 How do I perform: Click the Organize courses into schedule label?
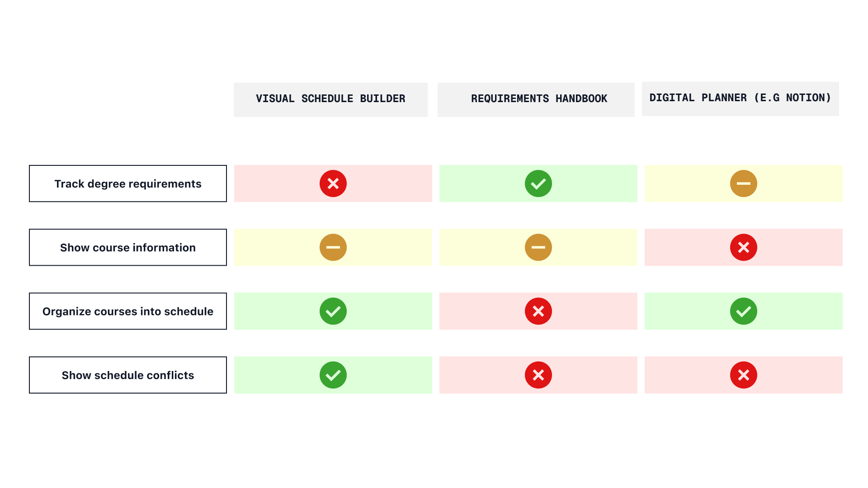[128, 311]
